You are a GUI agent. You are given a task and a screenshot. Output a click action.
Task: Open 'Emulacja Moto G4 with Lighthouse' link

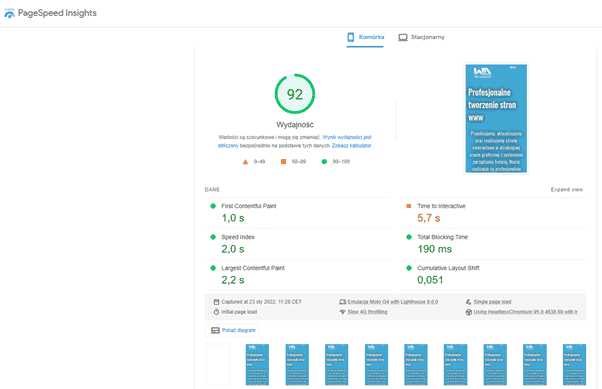pos(393,302)
